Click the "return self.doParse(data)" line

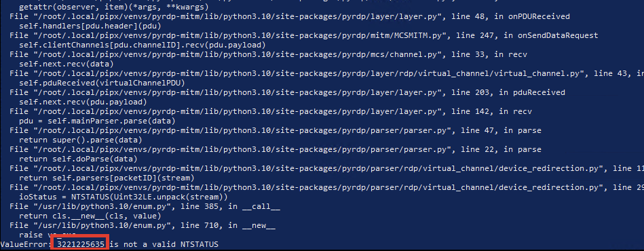point(78,159)
